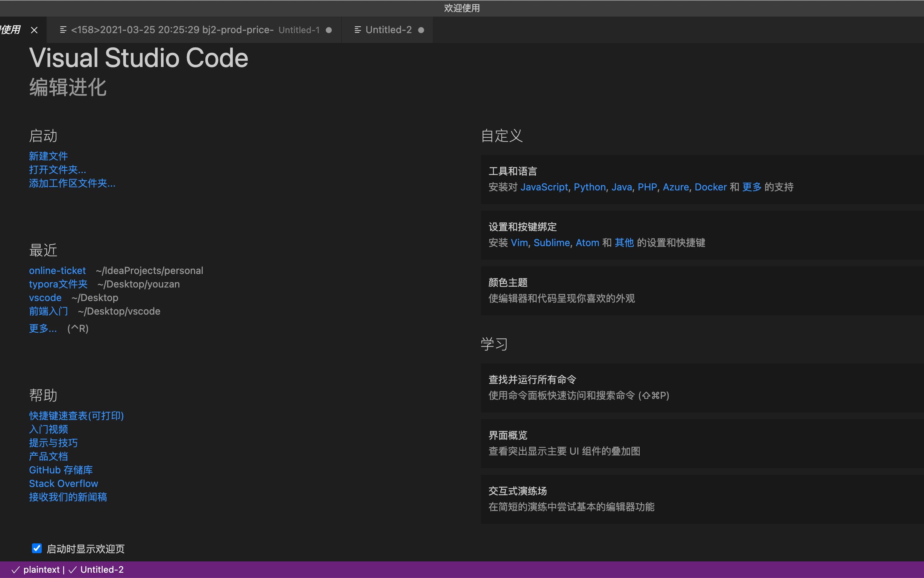Click the 更多... recent items link
The image size is (924, 578).
[43, 329]
